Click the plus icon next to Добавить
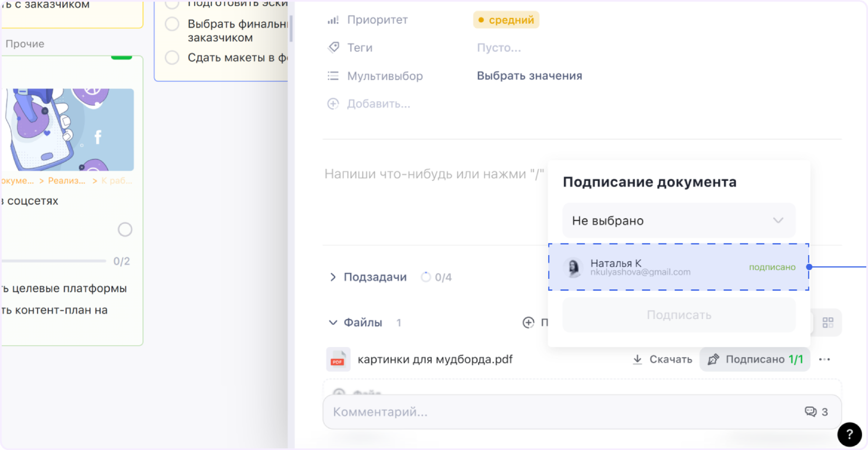868x450 pixels. 333,104
